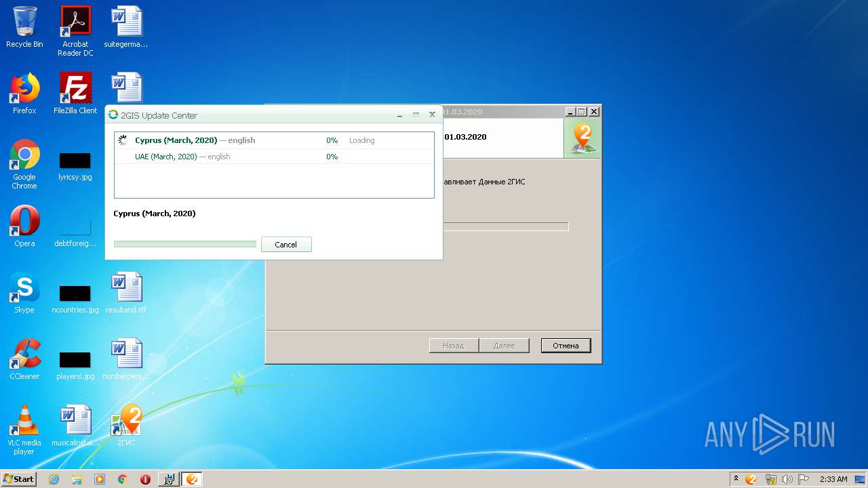Open the musicalinstal Word document
The width and height of the screenshot is (868, 488).
(75, 426)
